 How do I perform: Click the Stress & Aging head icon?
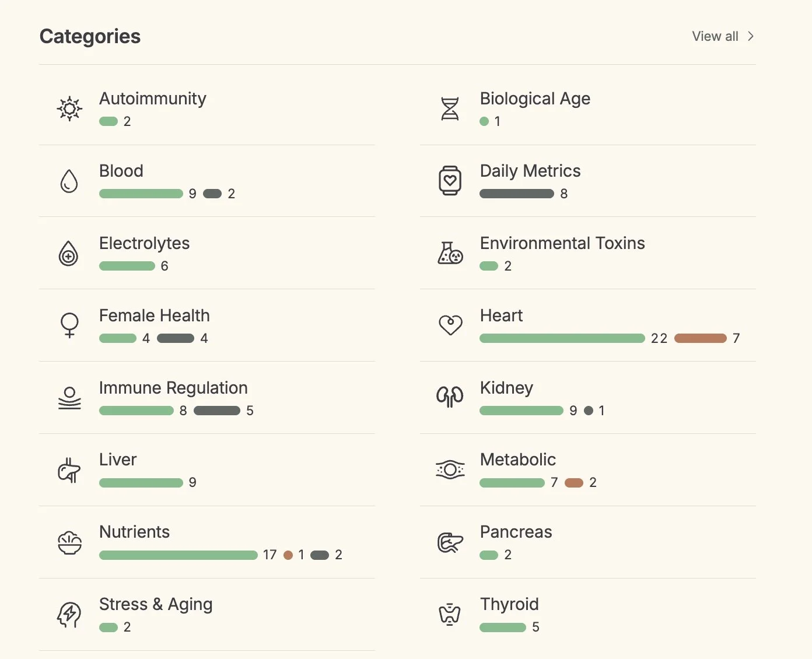tap(69, 614)
